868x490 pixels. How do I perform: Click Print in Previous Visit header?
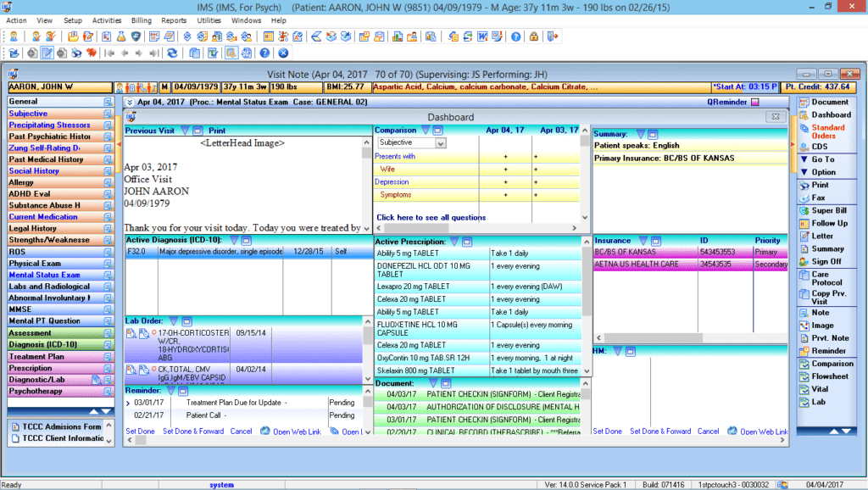(x=217, y=131)
